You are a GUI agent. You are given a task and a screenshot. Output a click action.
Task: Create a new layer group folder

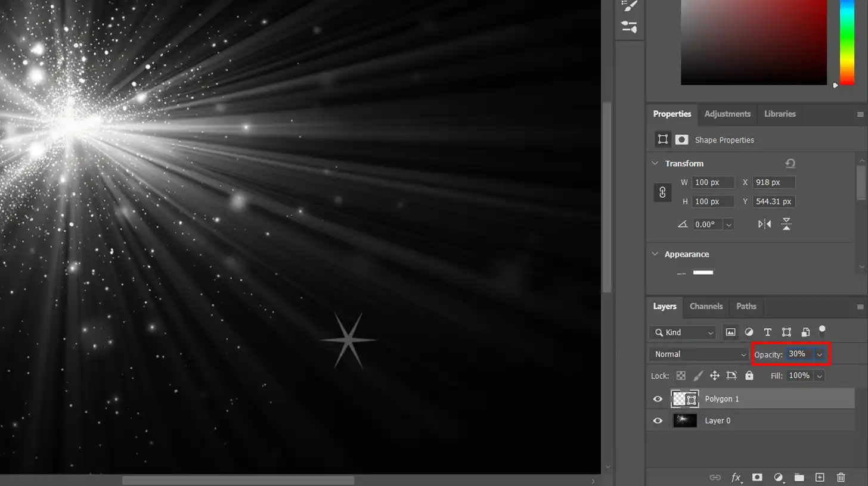pos(799,477)
